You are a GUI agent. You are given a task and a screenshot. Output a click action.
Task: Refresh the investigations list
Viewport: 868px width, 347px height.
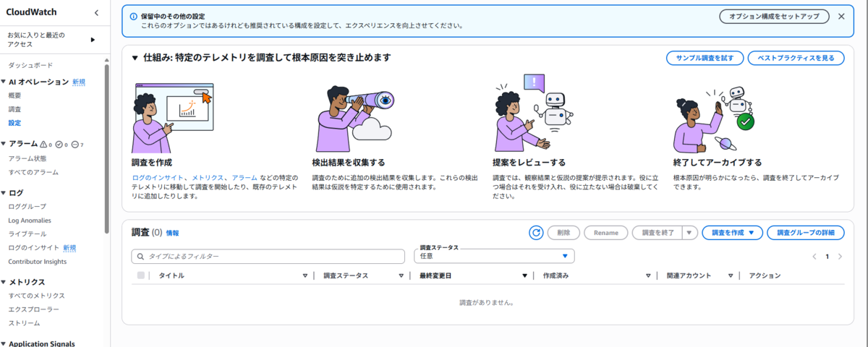click(536, 233)
